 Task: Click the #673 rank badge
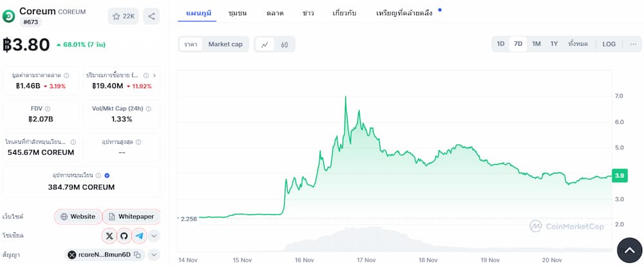(30, 22)
